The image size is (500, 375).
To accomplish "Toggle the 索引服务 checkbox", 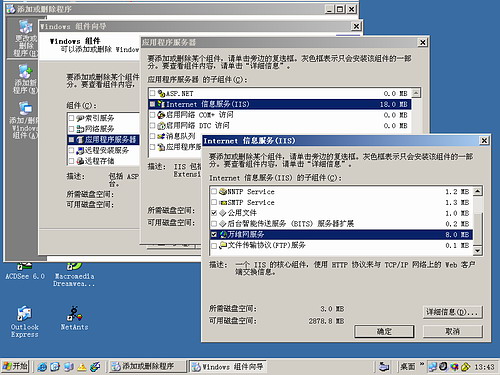I will click(x=71, y=118).
